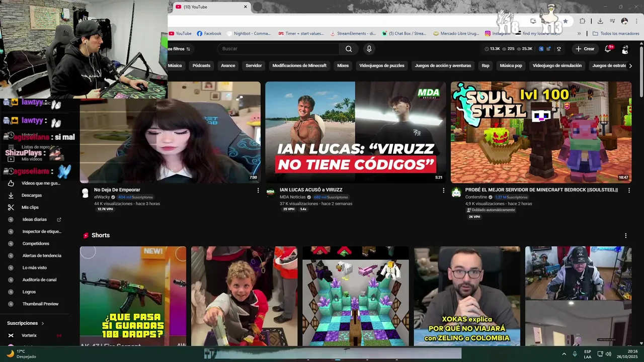Open the Facebook bookmark
Viewport: 644px width, 362px height.
pyautogui.click(x=209, y=34)
